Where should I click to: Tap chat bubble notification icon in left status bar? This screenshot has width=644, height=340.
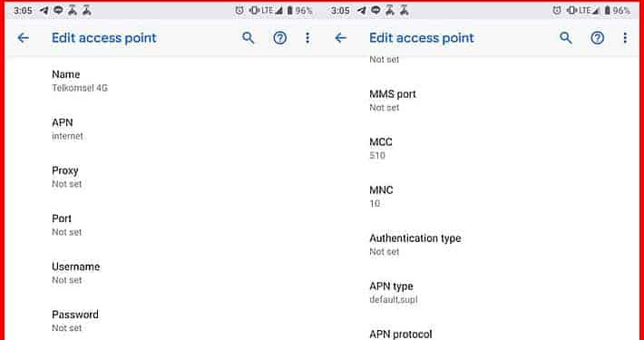[58, 11]
